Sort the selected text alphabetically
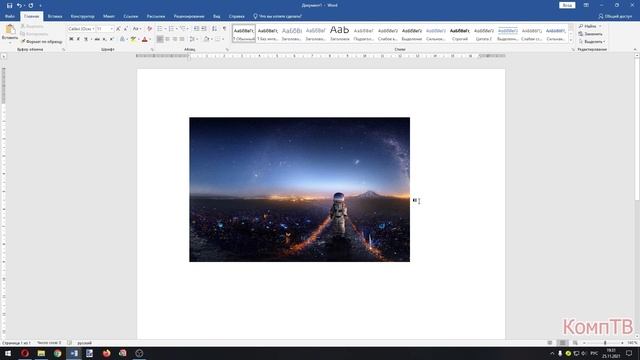 214,29
